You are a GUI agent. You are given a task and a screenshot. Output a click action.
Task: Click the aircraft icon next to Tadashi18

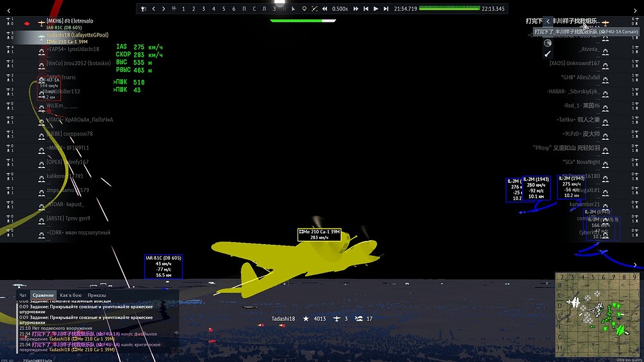coord(41,37)
